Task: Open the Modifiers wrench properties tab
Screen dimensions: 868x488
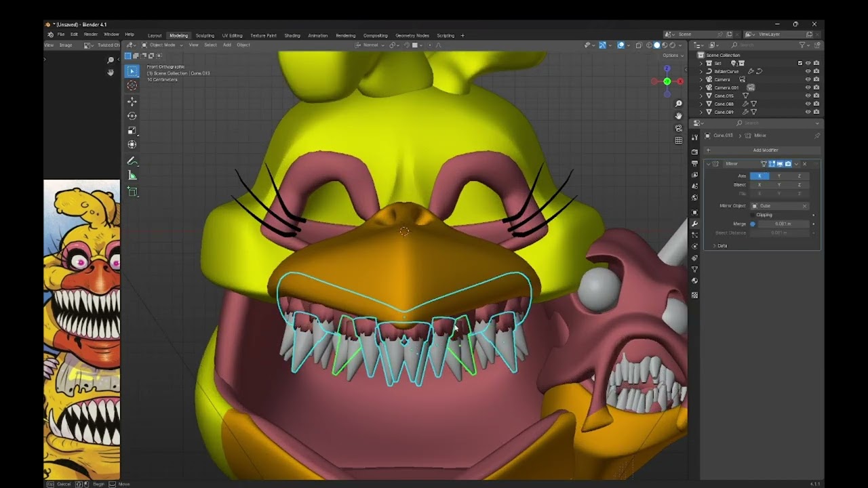Action: [694, 224]
